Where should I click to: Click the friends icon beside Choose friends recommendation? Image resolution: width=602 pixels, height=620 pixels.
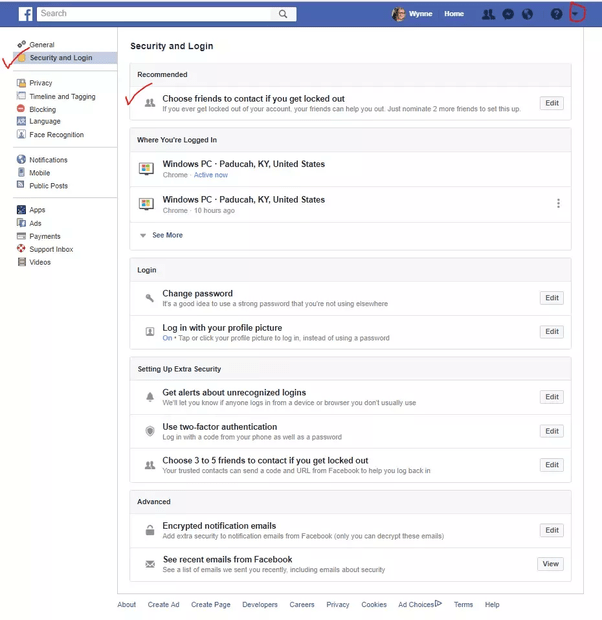tap(150, 103)
